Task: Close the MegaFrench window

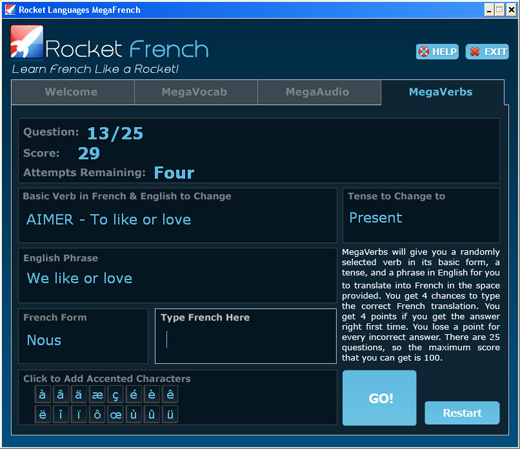Action: click(511, 10)
